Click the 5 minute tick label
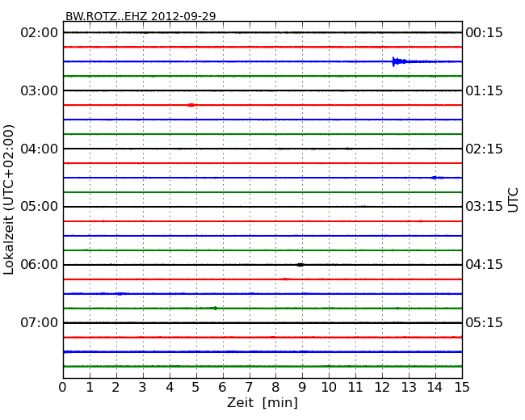Image resolution: width=525 pixels, height=420 pixels. (195, 388)
